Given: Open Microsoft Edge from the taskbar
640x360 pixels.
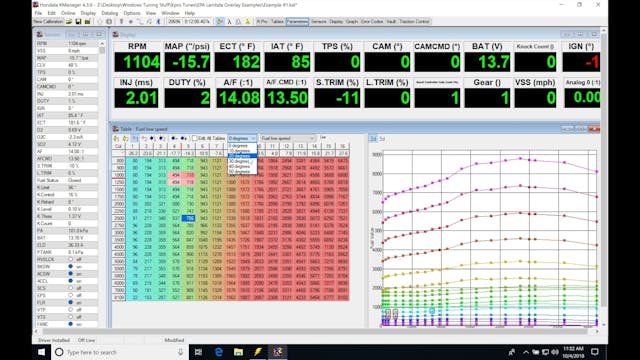Looking at the screenshot, I should 218,352.
